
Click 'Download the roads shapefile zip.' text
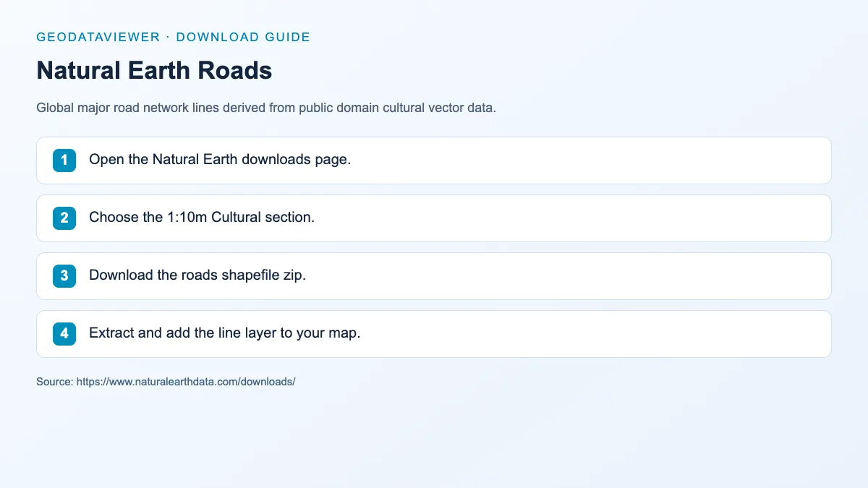pos(197,275)
